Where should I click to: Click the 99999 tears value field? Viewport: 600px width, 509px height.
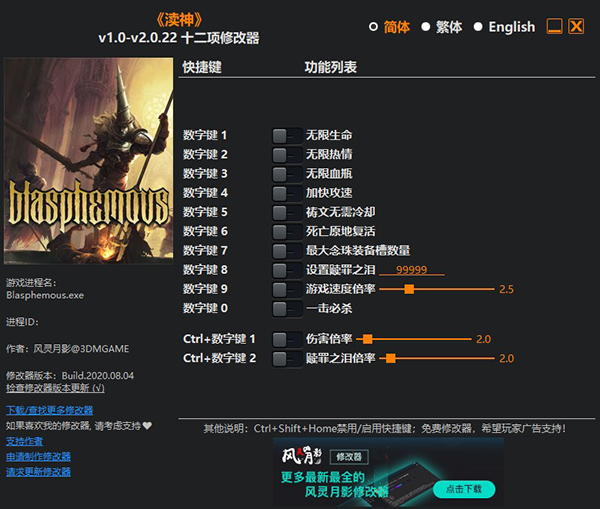click(x=412, y=269)
